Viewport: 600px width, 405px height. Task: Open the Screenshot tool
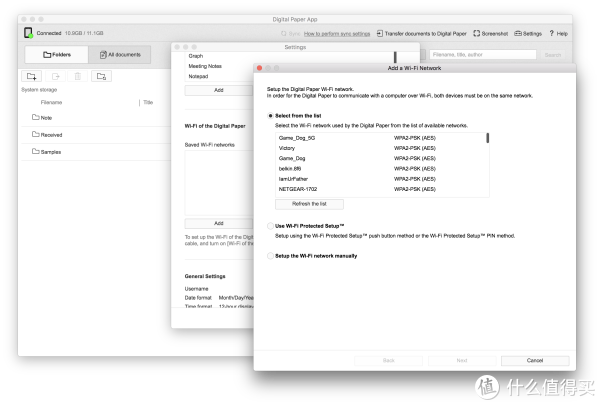(491, 33)
